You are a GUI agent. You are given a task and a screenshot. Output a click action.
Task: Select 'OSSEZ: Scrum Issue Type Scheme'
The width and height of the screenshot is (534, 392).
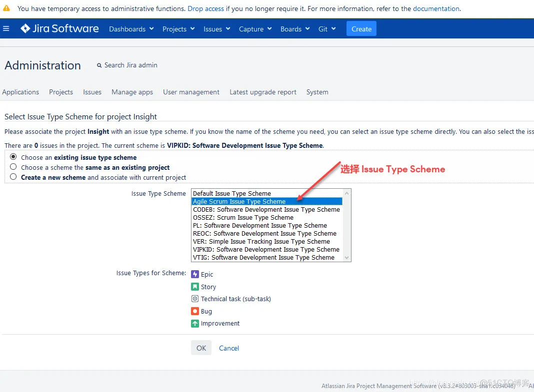[x=266, y=218]
